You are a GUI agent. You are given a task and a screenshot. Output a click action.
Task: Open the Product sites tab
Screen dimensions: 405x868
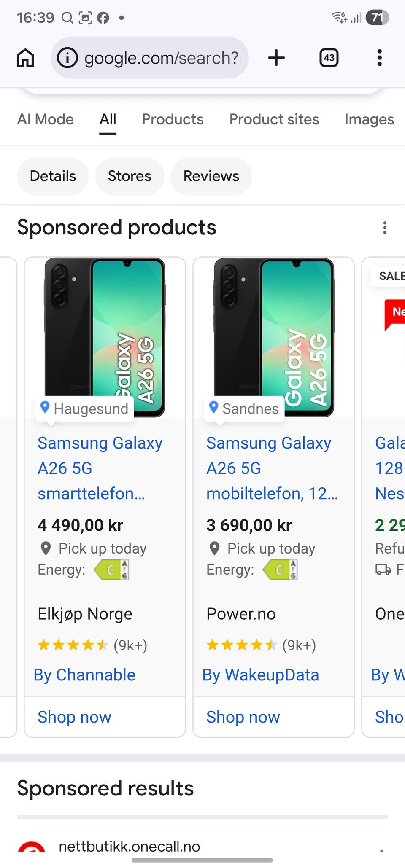tap(274, 119)
